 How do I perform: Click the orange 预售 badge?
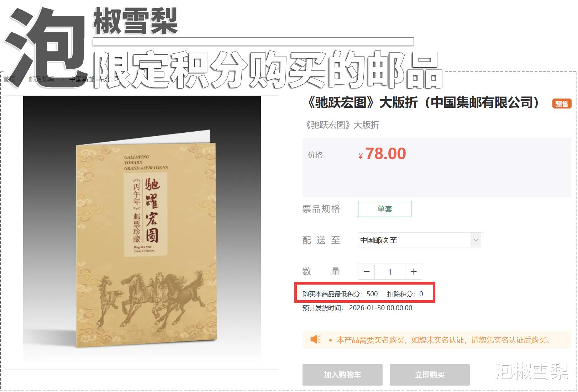coord(562,104)
